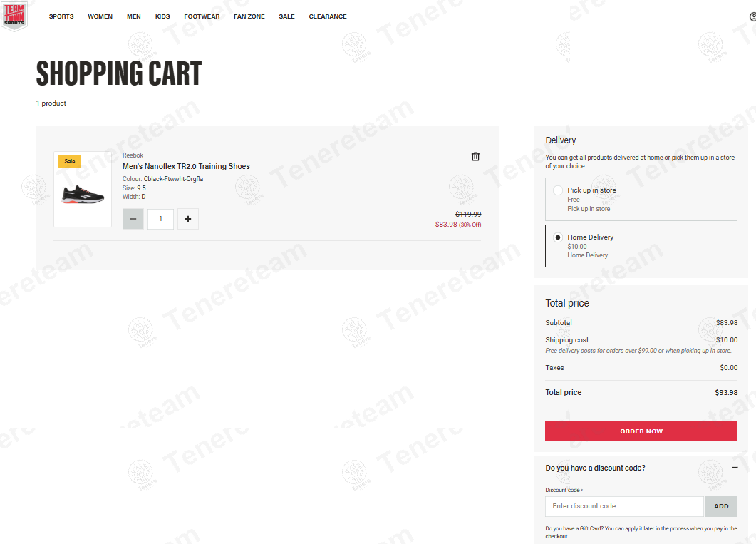
Task: Open the Men menu
Action: pos(134,16)
